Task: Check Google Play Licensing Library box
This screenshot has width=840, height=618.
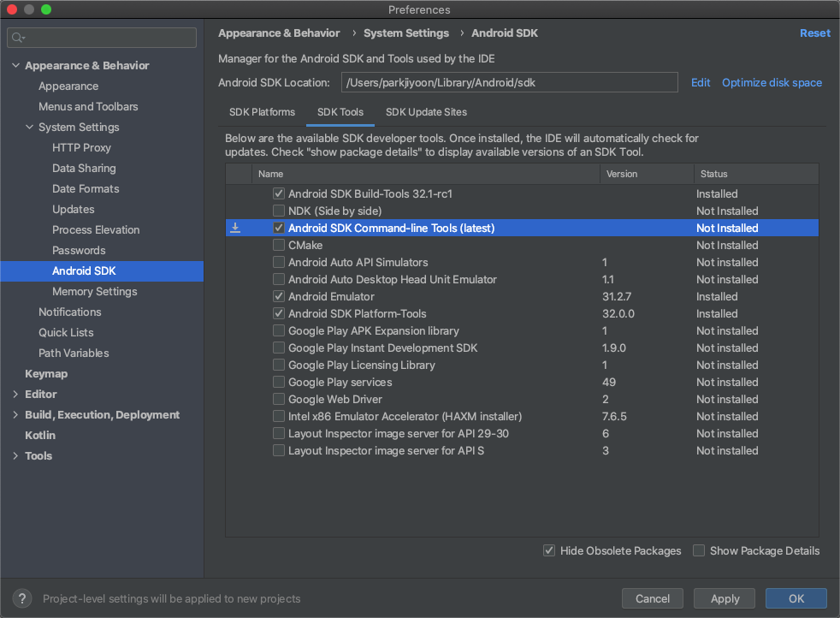Action: pos(279,365)
